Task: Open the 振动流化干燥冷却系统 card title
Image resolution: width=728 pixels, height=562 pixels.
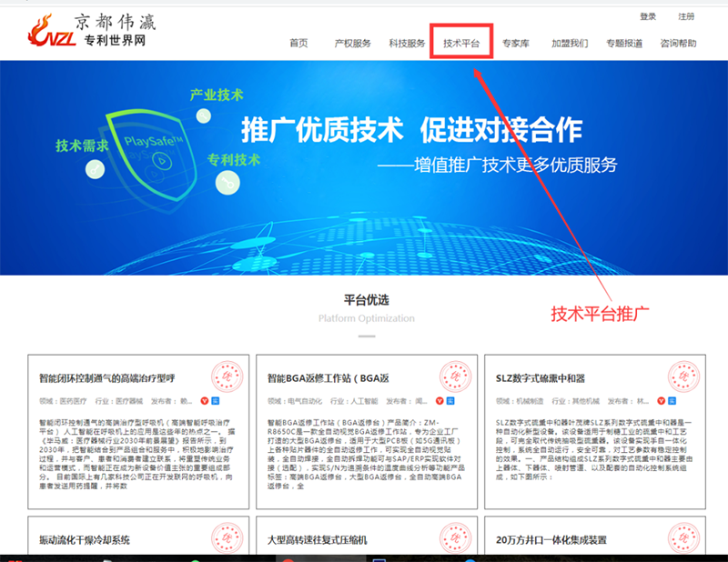Action: (x=85, y=540)
